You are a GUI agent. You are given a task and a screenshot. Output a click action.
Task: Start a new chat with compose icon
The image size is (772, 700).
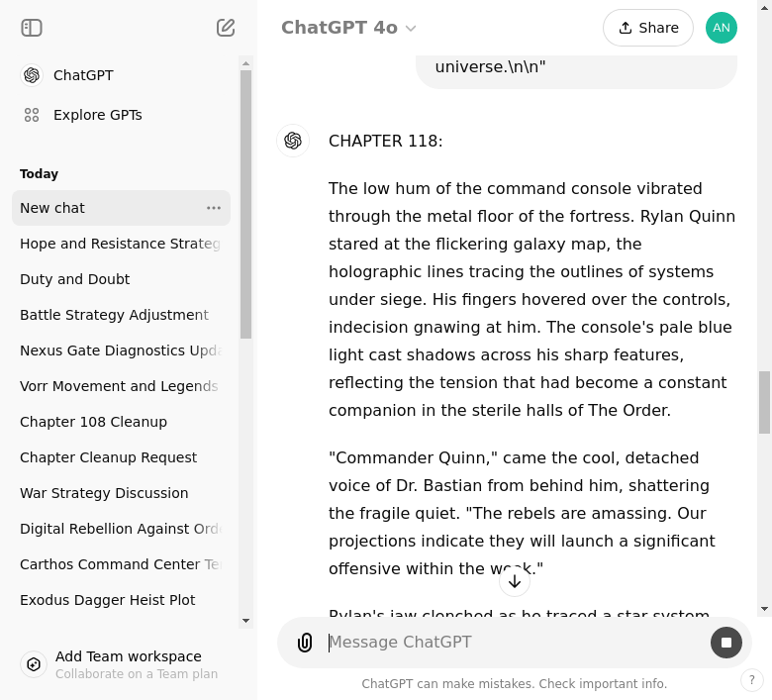[x=226, y=28]
